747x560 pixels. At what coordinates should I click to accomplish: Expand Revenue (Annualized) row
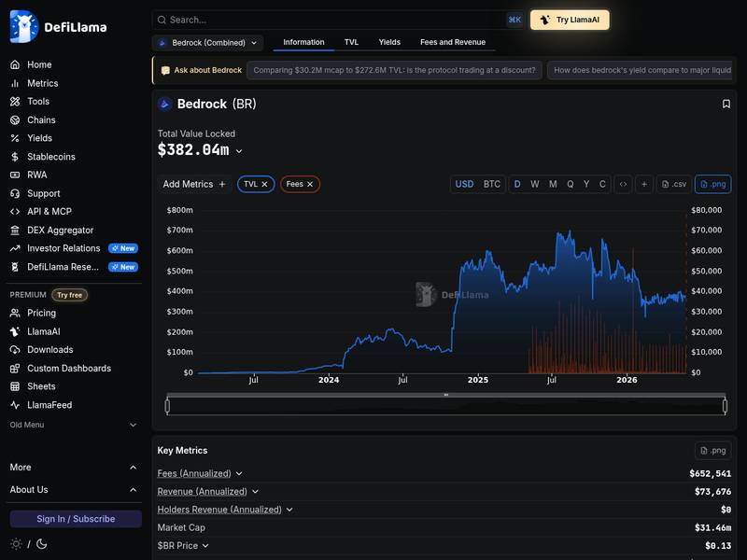point(255,492)
